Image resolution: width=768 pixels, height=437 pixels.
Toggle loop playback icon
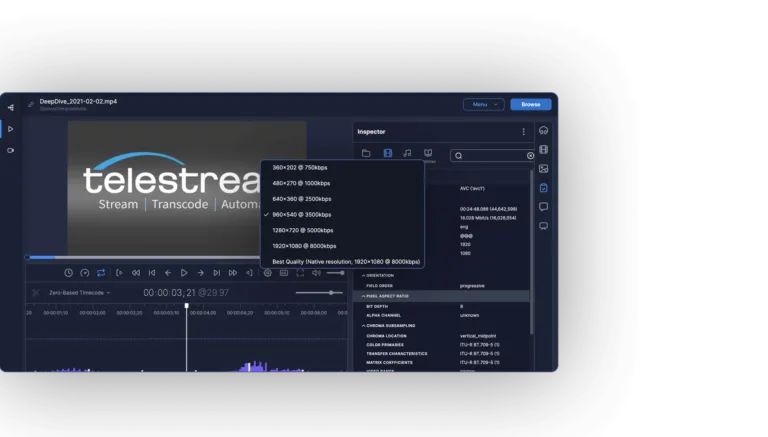pyautogui.click(x=101, y=272)
